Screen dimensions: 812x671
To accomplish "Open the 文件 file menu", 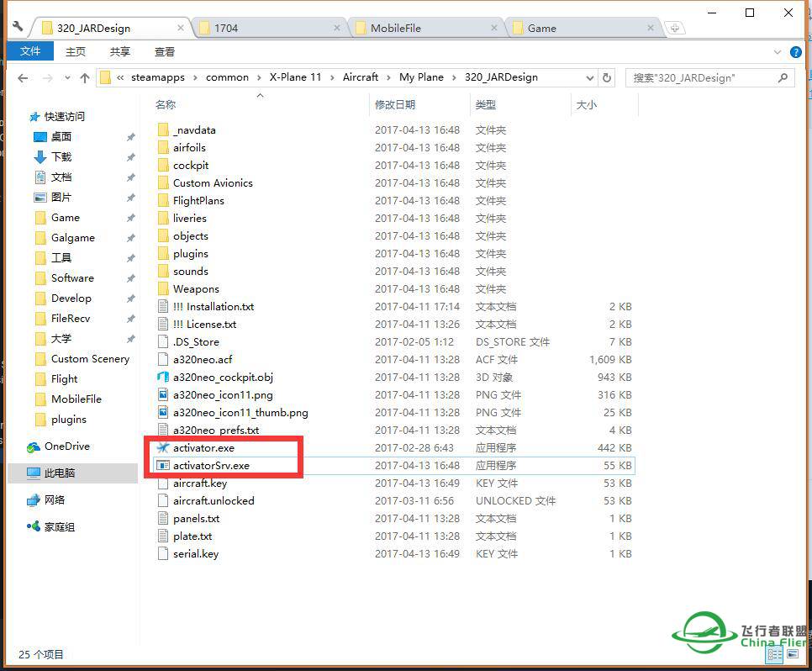I will [x=30, y=51].
